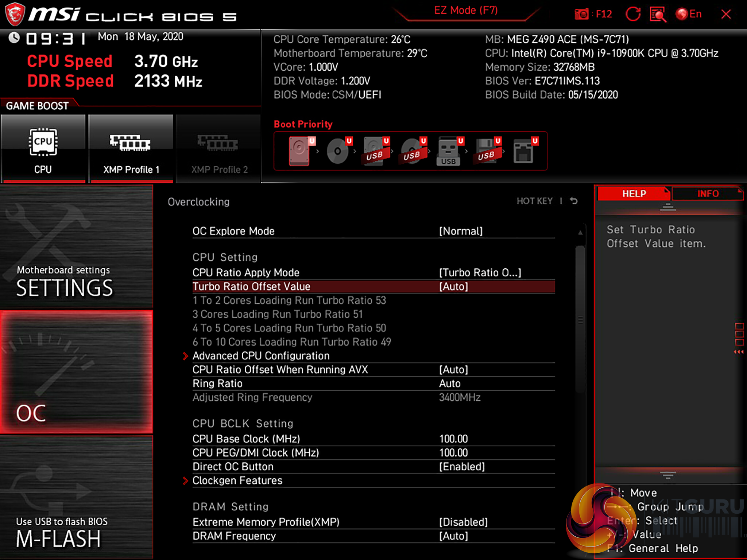Toggle XMP Profile 1
This screenshot has width=747, height=560.
[131, 149]
